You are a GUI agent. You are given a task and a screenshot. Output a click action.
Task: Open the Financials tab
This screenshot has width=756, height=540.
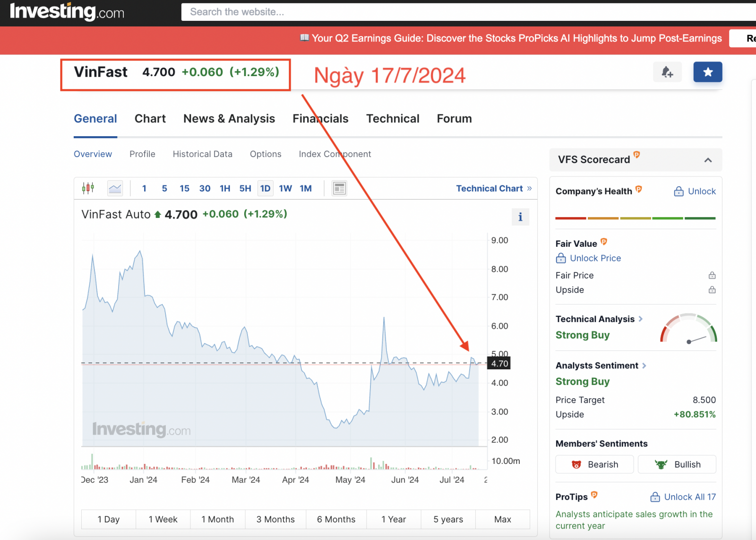click(x=320, y=119)
